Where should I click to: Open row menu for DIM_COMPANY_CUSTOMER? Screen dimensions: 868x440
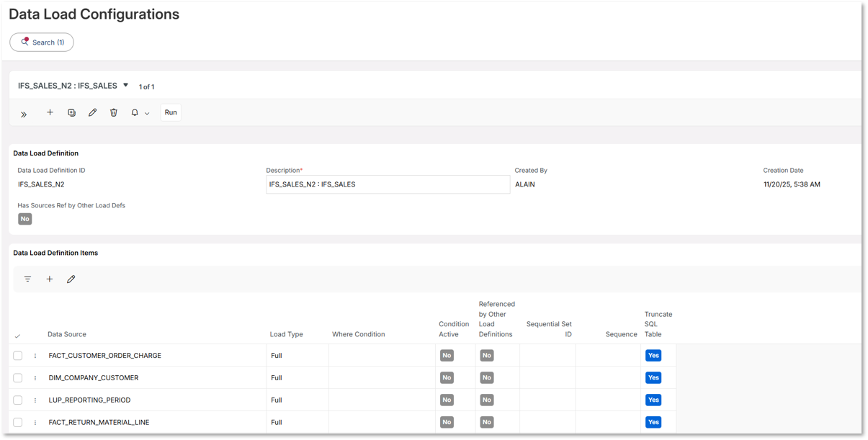tap(35, 378)
